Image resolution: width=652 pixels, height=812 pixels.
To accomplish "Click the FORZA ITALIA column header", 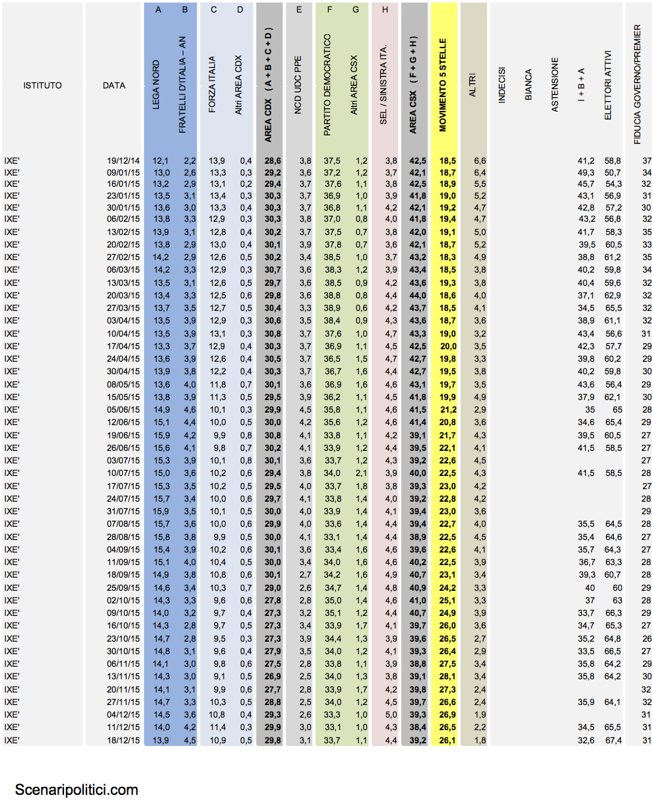I will coord(212,85).
